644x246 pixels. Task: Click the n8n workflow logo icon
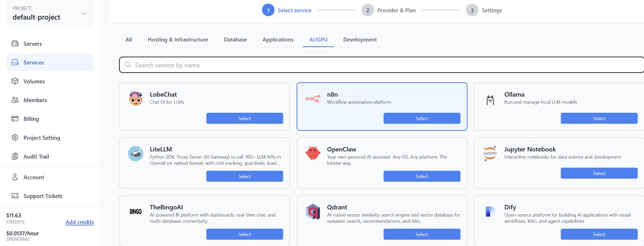[x=313, y=98]
